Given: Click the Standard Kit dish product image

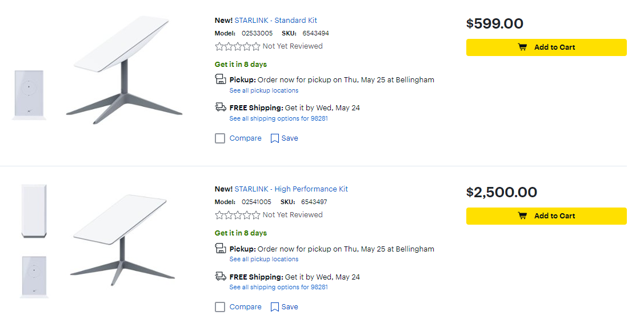Looking at the screenshot, I should pyautogui.click(x=125, y=69).
